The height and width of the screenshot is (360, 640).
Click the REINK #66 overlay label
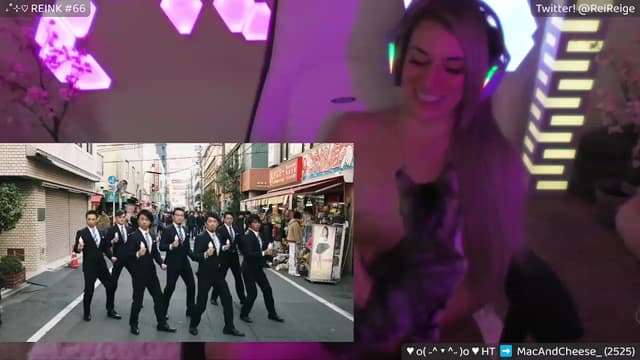tap(46, 8)
